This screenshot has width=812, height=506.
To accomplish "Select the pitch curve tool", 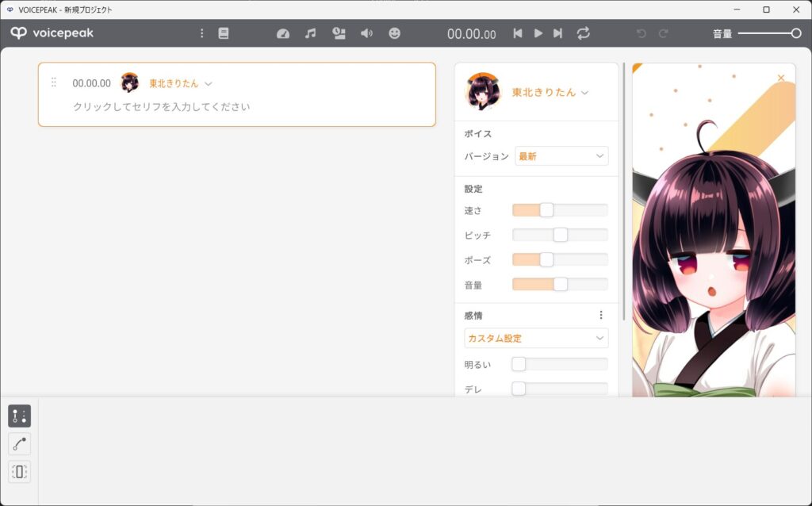I will [20, 444].
